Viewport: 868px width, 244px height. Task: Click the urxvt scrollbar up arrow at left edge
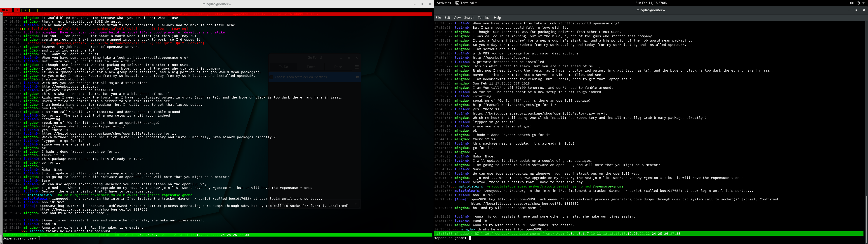click(x=1, y=14)
